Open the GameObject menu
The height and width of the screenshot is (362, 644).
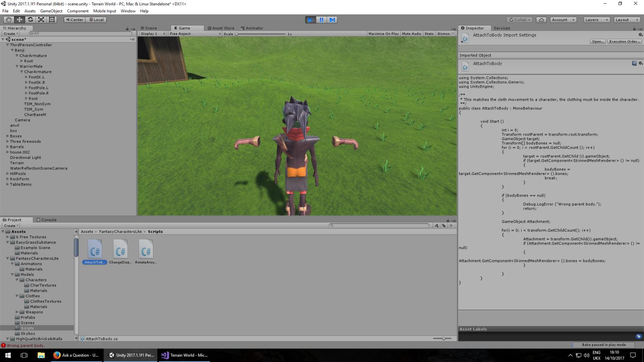pyautogui.click(x=51, y=11)
